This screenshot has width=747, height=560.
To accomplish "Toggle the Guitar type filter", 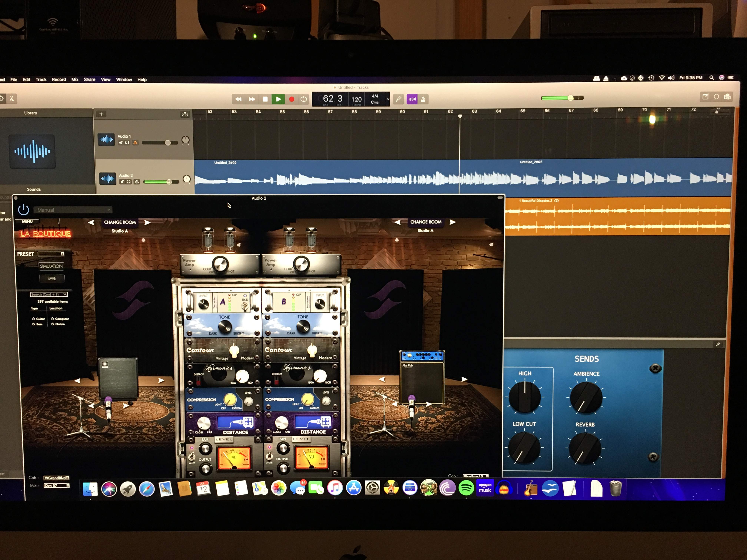I will click(x=39, y=319).
